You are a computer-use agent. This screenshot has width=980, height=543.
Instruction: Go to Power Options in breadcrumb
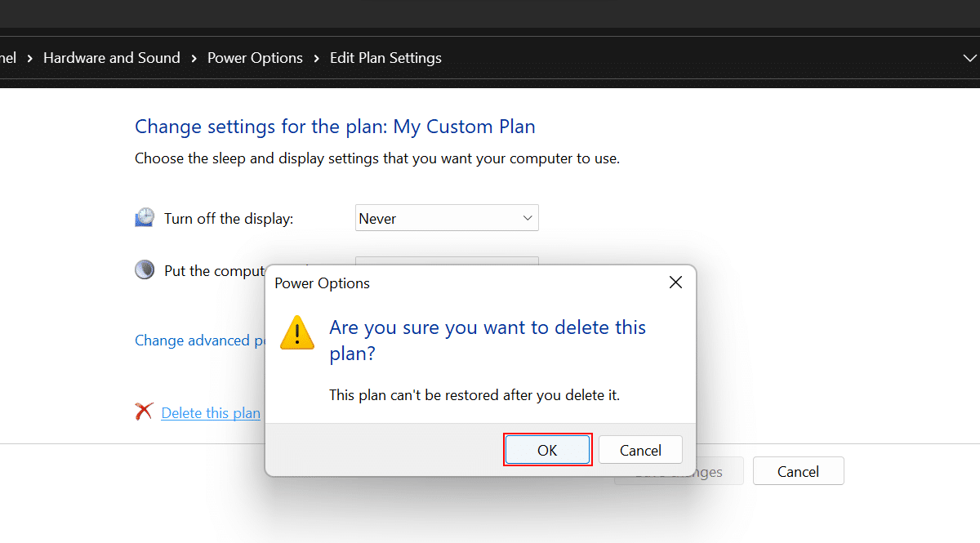[255, 58]
